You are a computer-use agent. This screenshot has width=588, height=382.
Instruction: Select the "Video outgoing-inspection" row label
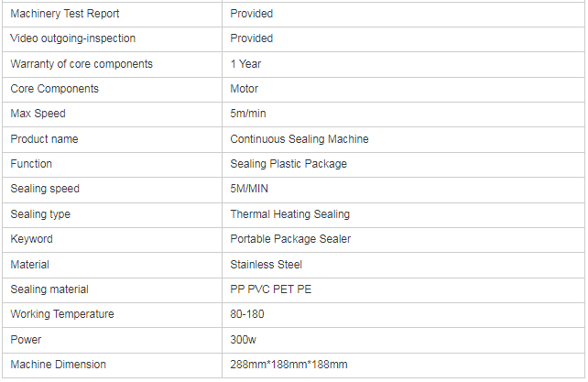(x=72, y=38)
